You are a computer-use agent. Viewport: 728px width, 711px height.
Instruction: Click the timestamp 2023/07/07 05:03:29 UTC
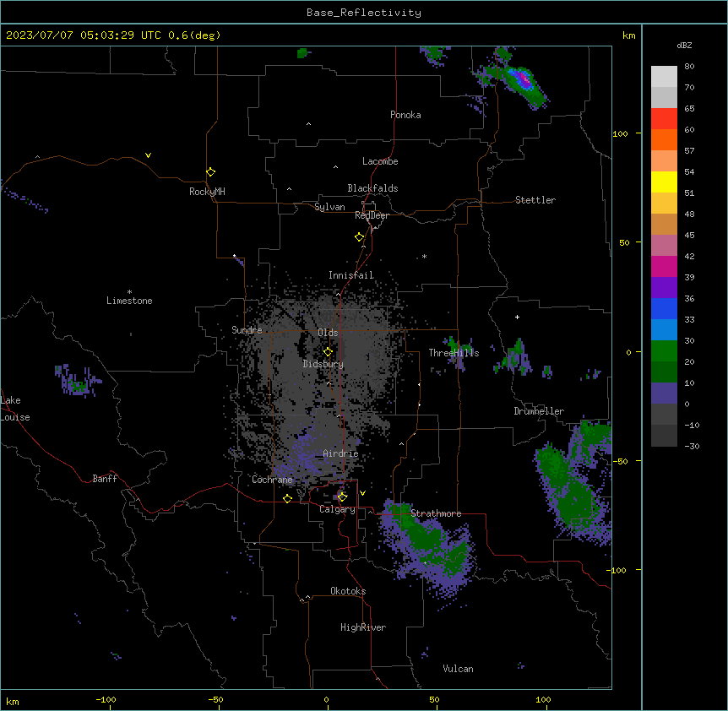pyautogui.click(x=83, y=35)
